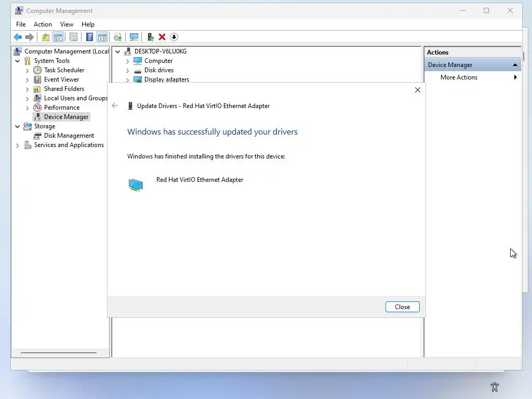
Task: Click Scan for hardware changes monitor icon
Action: 134,37
